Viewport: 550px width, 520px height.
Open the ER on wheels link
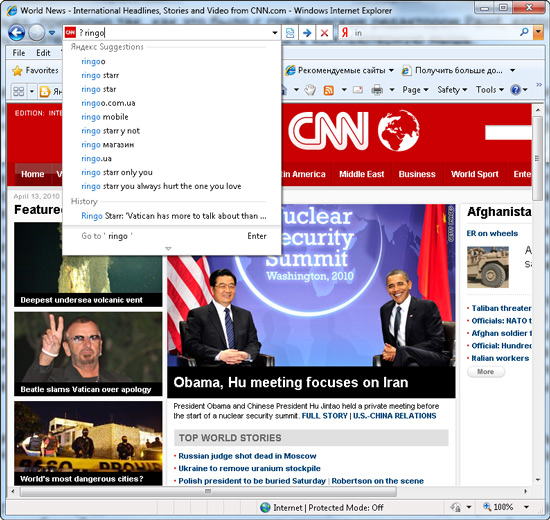pos(492,234)
